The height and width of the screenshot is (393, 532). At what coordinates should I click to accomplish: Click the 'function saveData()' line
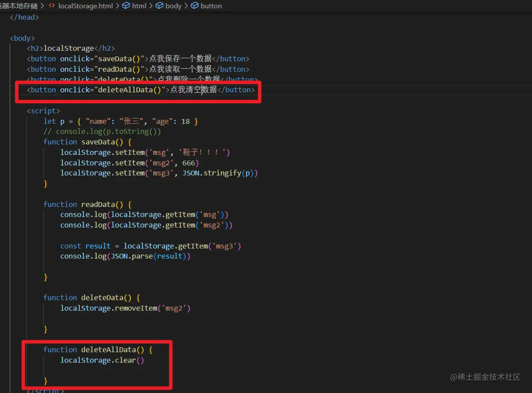[88, 142]
